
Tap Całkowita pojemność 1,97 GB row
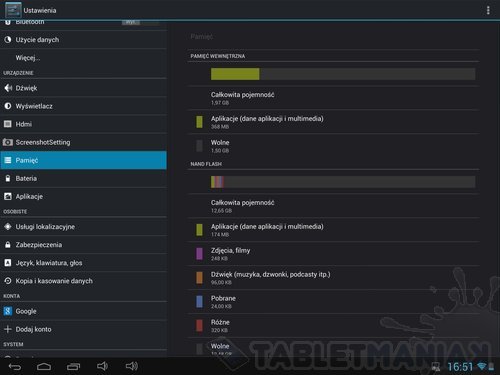tap(333, 98)
